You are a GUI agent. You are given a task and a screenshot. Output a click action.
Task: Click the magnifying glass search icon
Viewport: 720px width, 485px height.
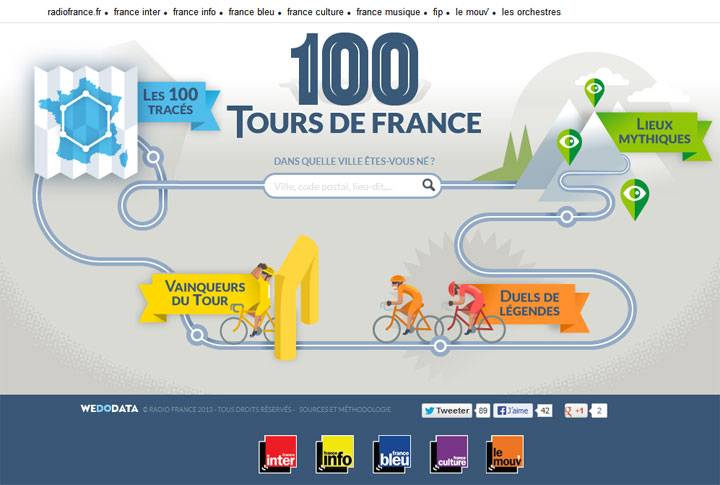pos(428,185)
